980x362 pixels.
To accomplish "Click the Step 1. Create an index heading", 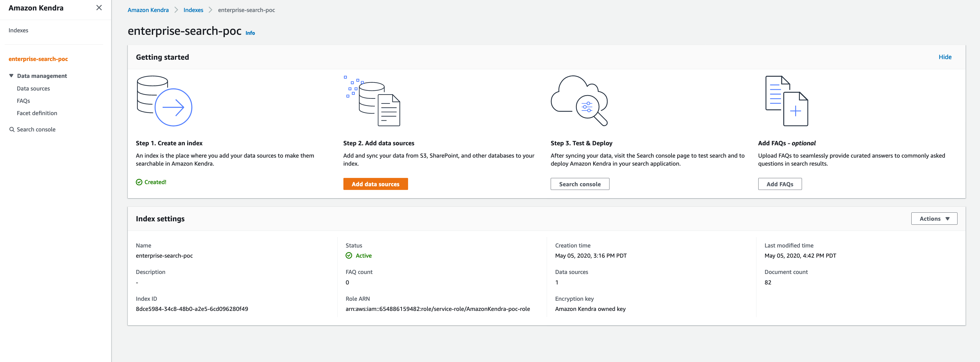I will [169, 143].
